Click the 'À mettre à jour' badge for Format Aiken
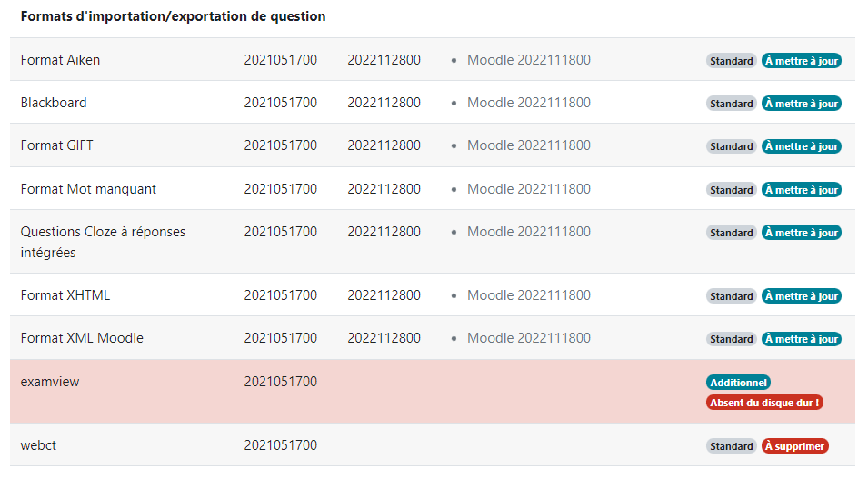 pyautogui.click(x=802, y=61)
